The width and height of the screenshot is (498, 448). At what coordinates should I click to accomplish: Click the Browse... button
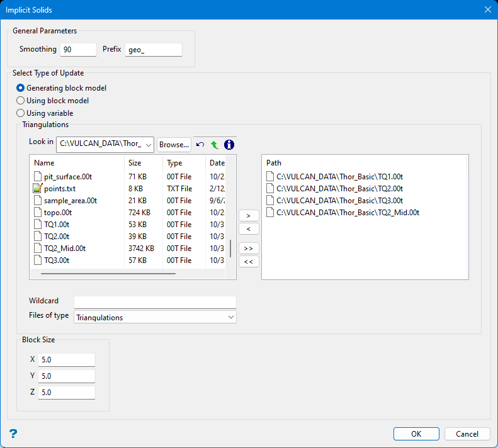(x=174, y=145)
